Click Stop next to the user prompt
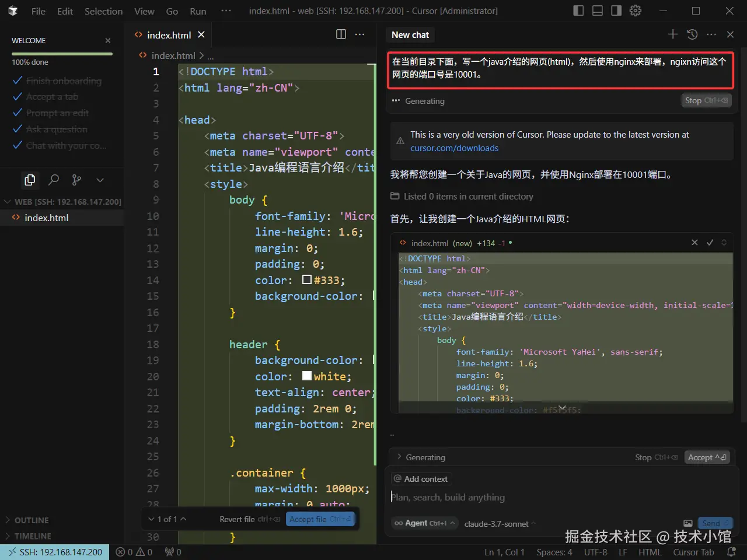Screen dimensions: 747x560 pyautogui.click(x=706, y=100)
